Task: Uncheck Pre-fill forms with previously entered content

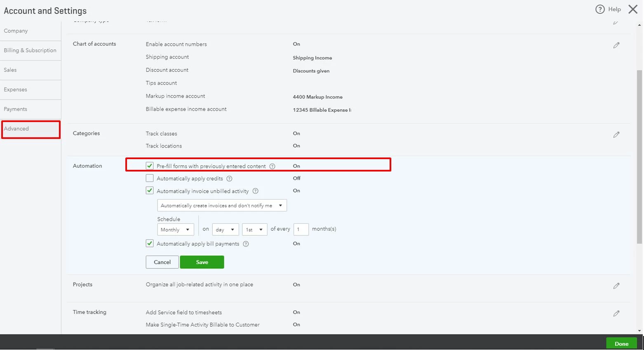Action: [x=150, y=166]
